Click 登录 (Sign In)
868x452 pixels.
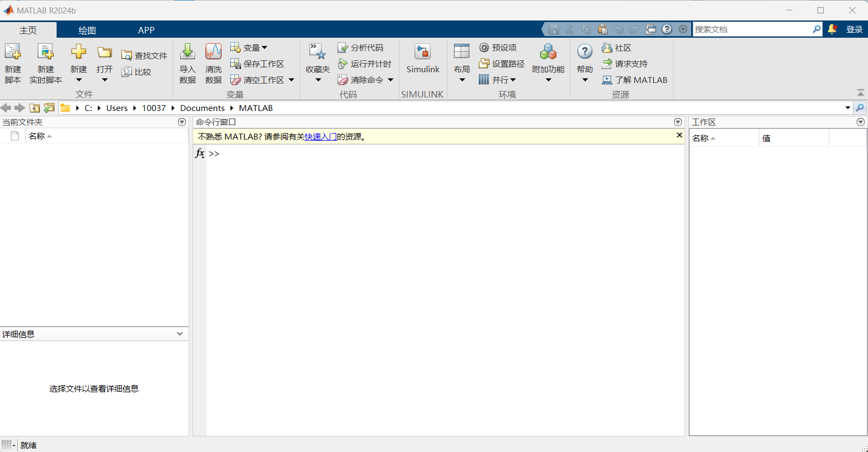[x=854, y=30]
